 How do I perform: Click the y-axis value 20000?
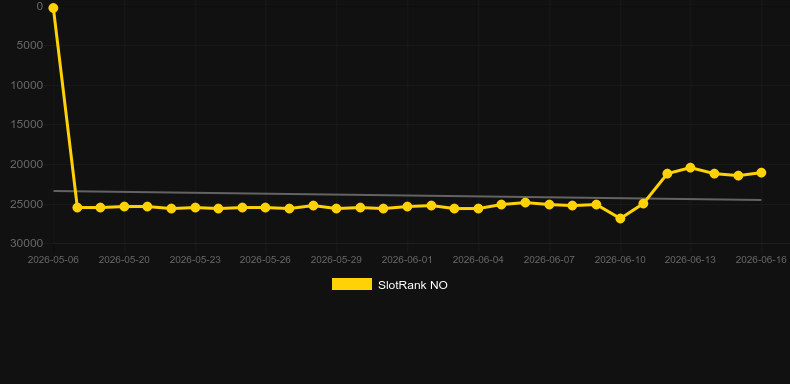pyautogui.click(x=27, y=164)
